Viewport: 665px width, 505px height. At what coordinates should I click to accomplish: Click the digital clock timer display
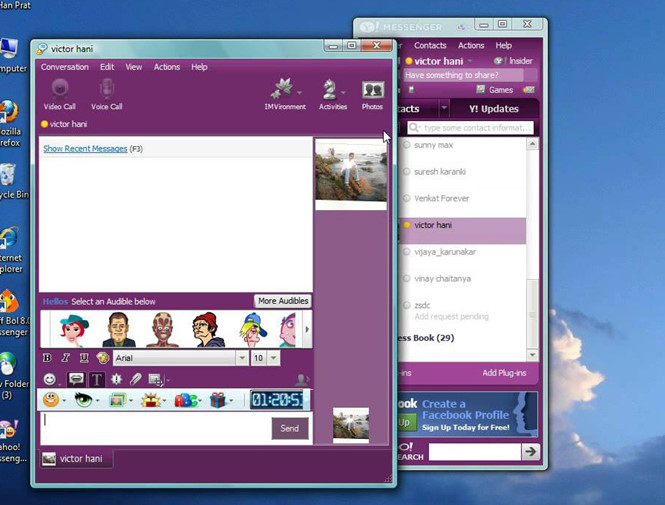click(279, 399)
